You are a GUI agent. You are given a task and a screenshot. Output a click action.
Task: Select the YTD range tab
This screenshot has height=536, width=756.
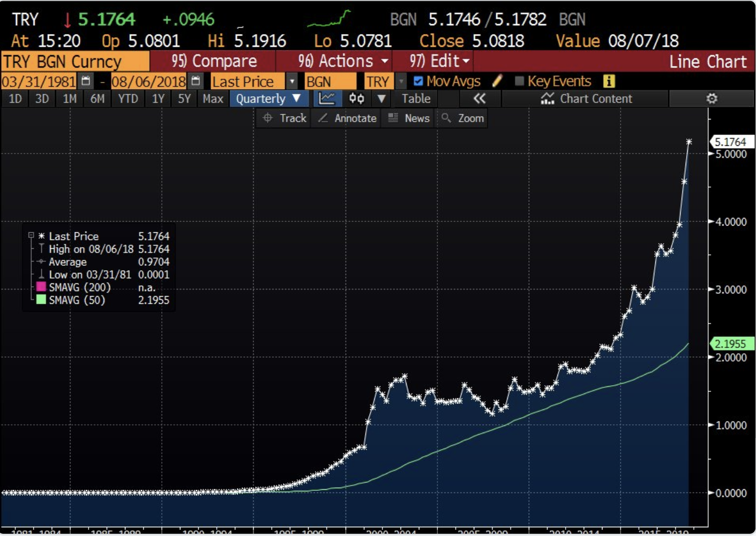click(128, 99)
